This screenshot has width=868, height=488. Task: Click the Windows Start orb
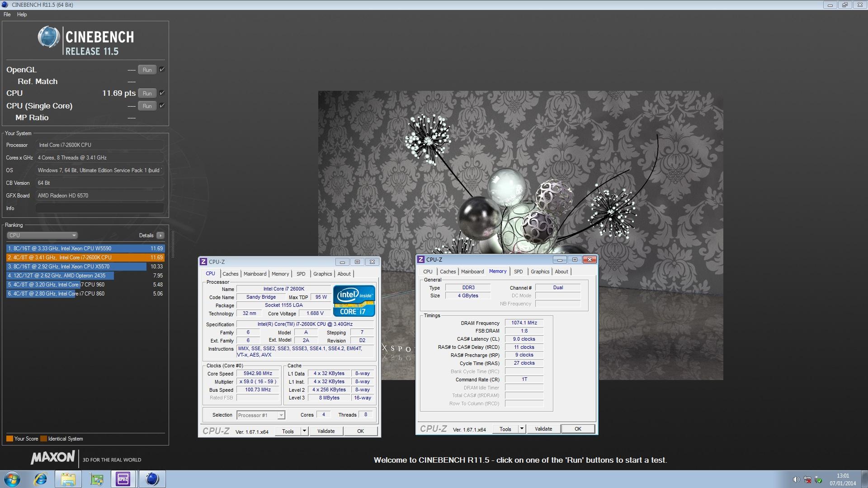tap(12, 479)
